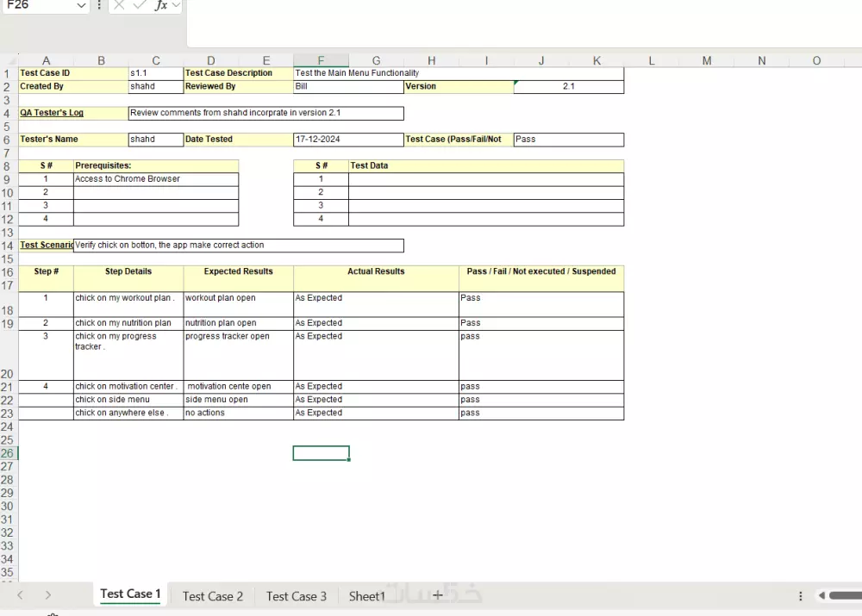Click the QA Tester's Log link
Image resolution: width=862 pixels, height=616 pixels.
[52, 113]
